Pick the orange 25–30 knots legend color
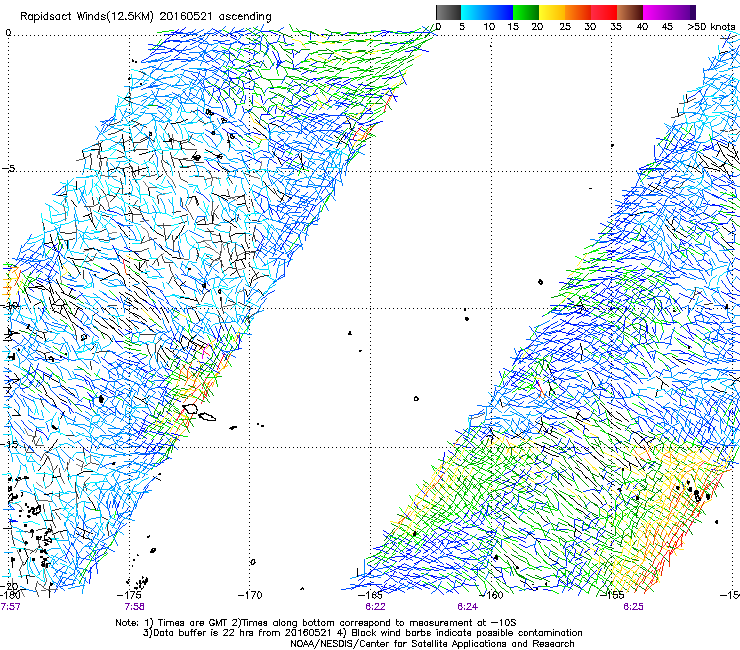Viewport: 740px width, 650px height. (x=578, y=12)
